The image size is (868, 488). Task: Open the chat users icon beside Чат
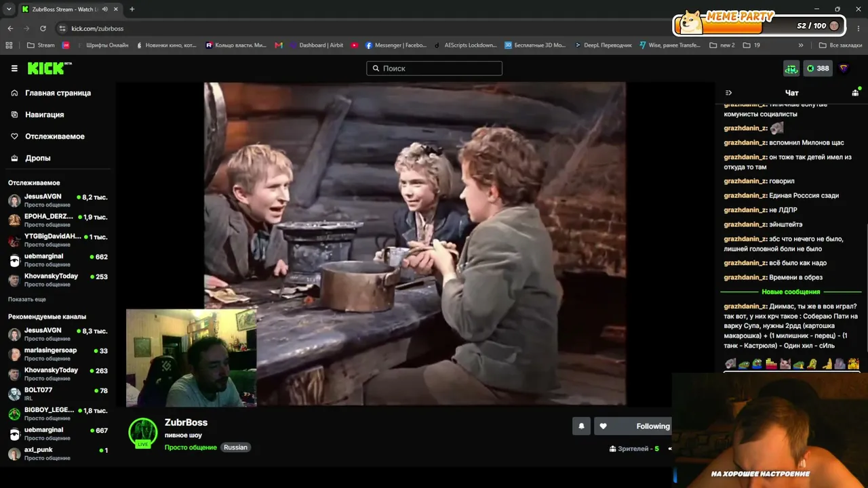pos(855,93)
